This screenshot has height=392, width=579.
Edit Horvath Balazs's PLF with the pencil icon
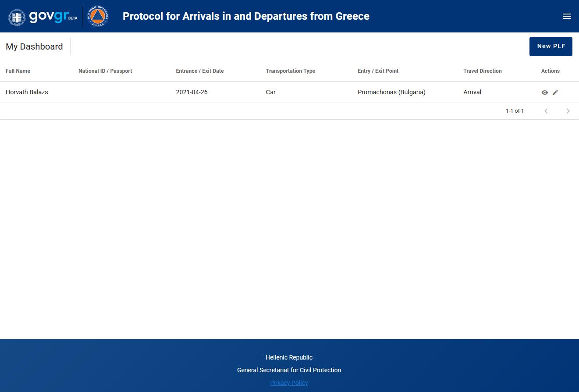(x=555, y=93)
